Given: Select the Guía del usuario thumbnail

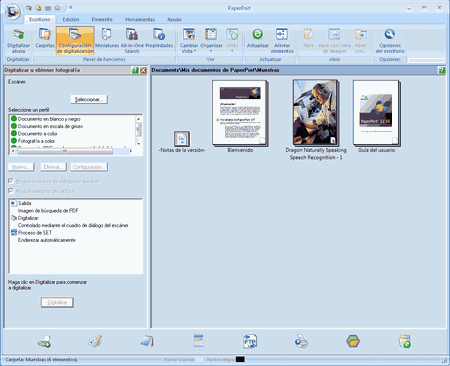Looking at the screenshot, I should (377, 113).
